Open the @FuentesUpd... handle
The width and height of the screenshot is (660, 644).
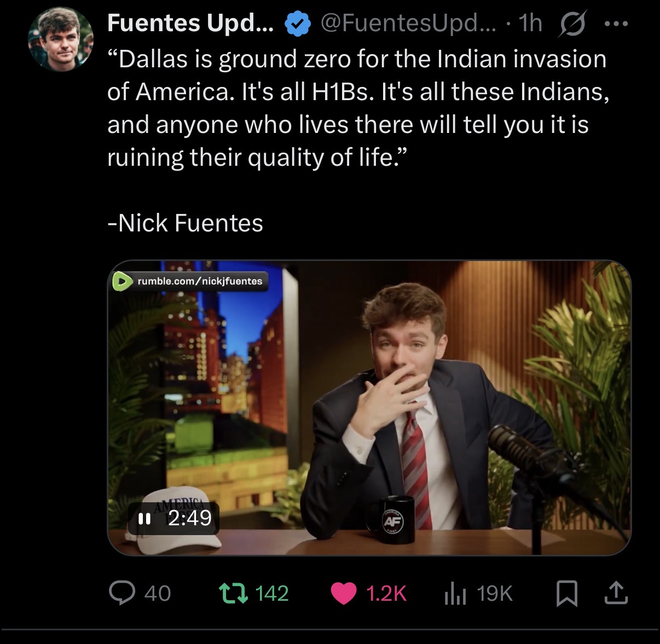coord(408,23)
